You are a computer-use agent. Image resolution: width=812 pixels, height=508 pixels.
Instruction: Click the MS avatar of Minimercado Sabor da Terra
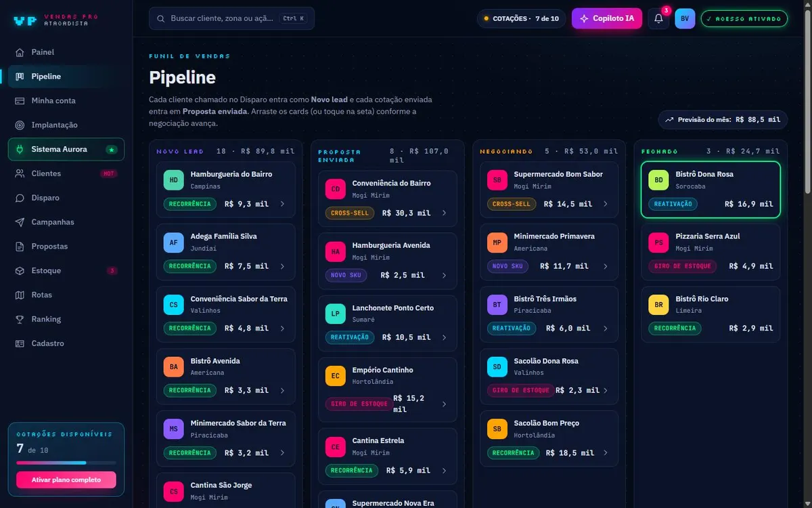point(174,429)
